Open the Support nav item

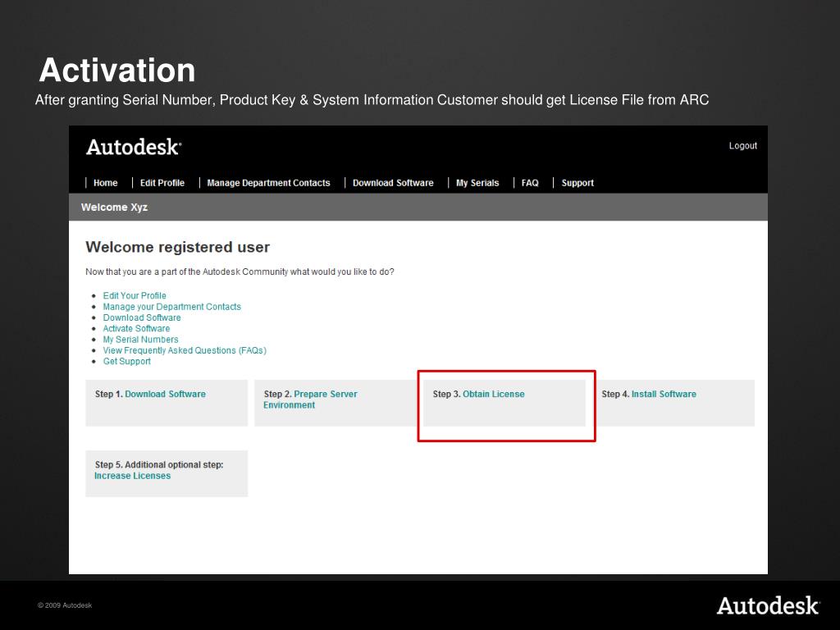point(577,183)
